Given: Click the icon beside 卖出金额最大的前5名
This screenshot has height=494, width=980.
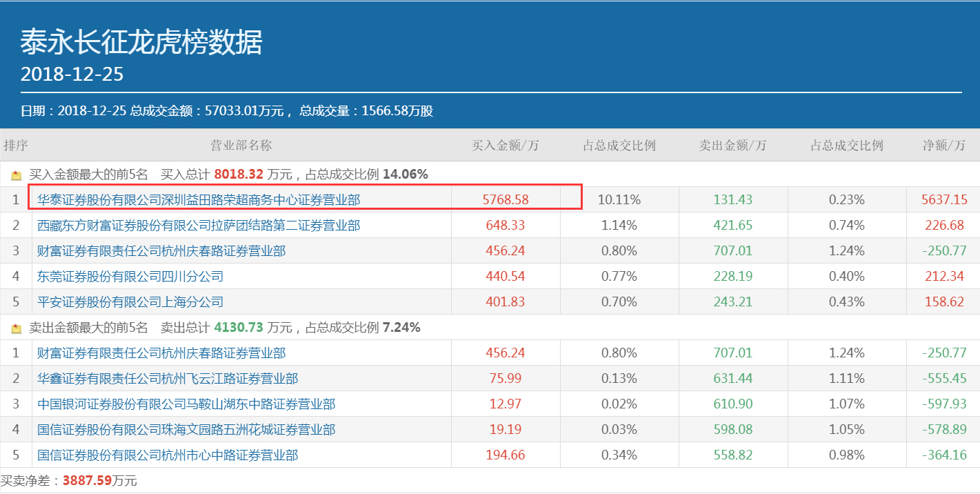Looking at the screenshot, I should (17, 328).
